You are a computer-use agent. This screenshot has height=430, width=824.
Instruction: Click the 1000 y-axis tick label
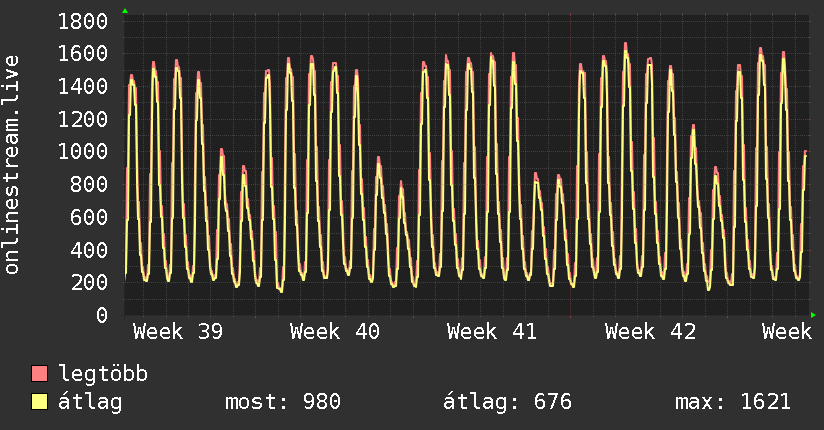[x=83, y=152]
